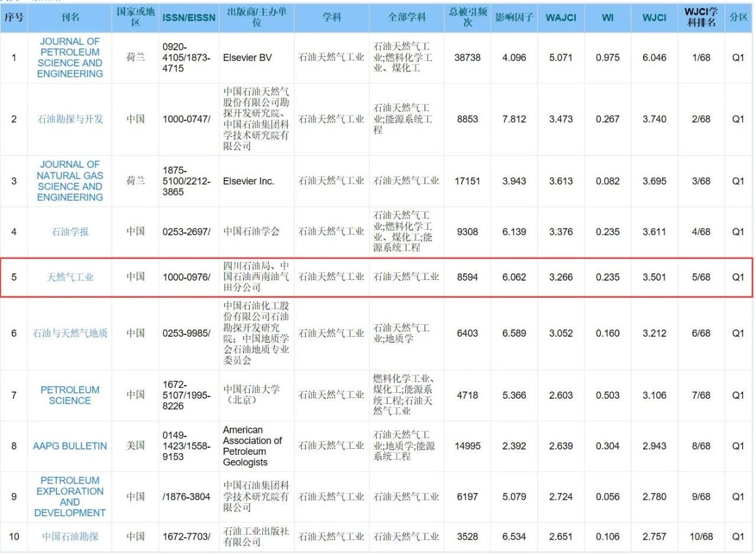Select the 美国 country cell
Viewport: 756px width, 554px height.
click(135, 446)
